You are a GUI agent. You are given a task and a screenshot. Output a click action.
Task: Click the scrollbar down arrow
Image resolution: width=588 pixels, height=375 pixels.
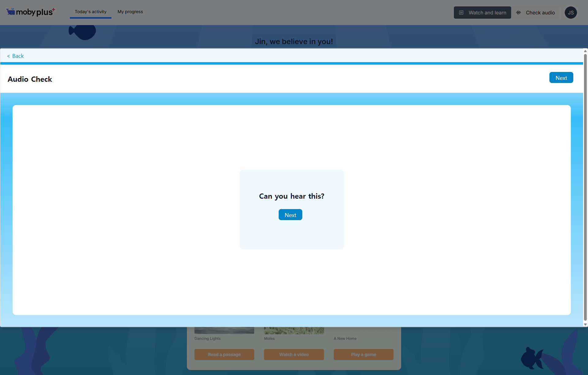click(585, 324)
